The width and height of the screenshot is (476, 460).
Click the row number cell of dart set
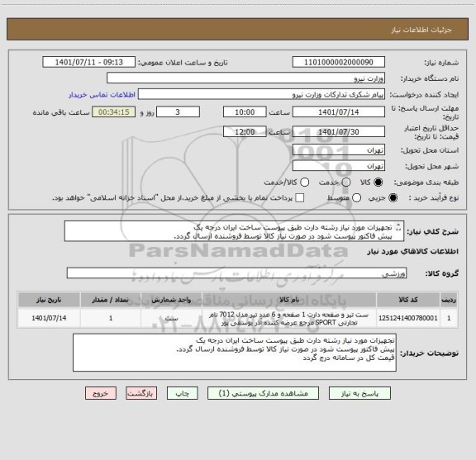[x=449, y=318]
